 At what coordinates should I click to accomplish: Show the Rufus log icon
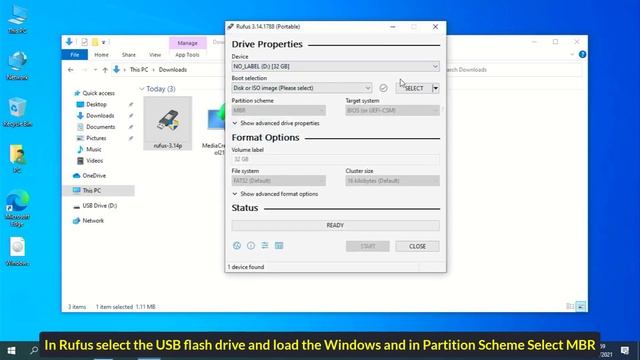(x=279, y=246)
